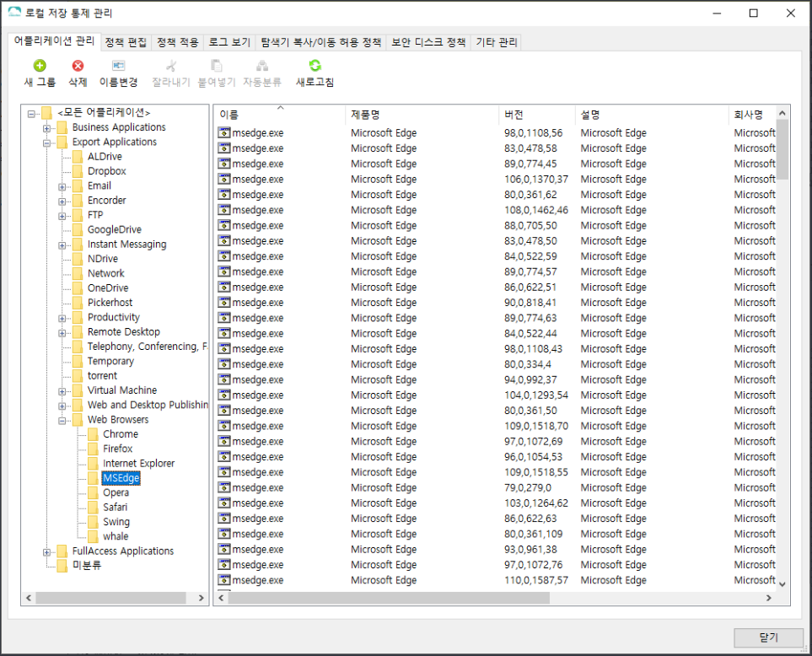Viewport: 812px width, 656px height.
Task: Sort by the 회사명 column header
Action: tap(752, 115)
